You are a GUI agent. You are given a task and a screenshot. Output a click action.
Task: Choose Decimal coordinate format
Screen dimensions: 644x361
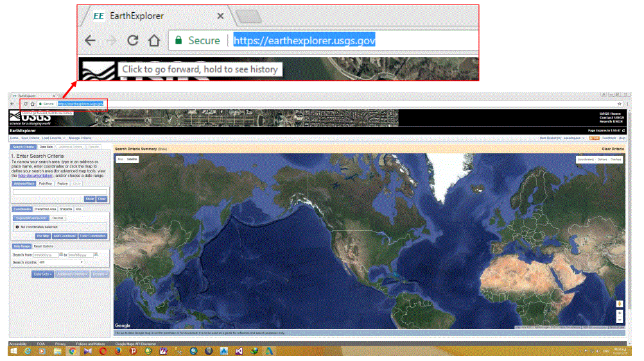tap(58, 218)
